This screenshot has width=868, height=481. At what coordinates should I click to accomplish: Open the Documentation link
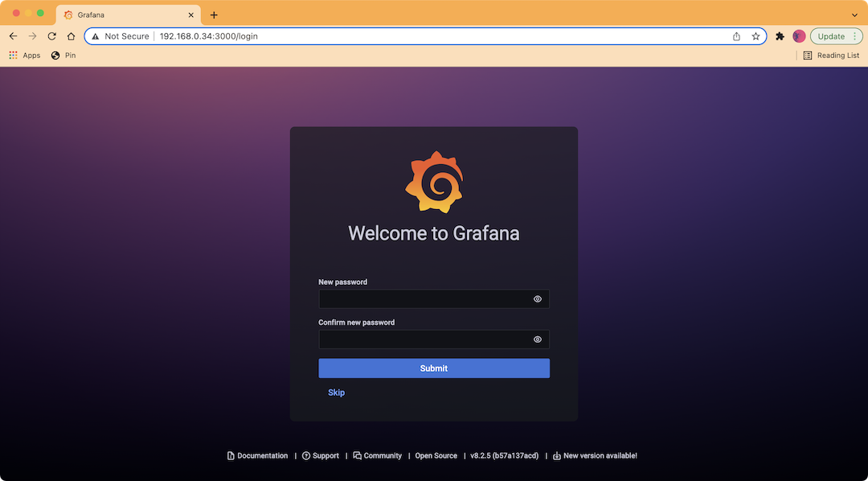tap(257, 456)
